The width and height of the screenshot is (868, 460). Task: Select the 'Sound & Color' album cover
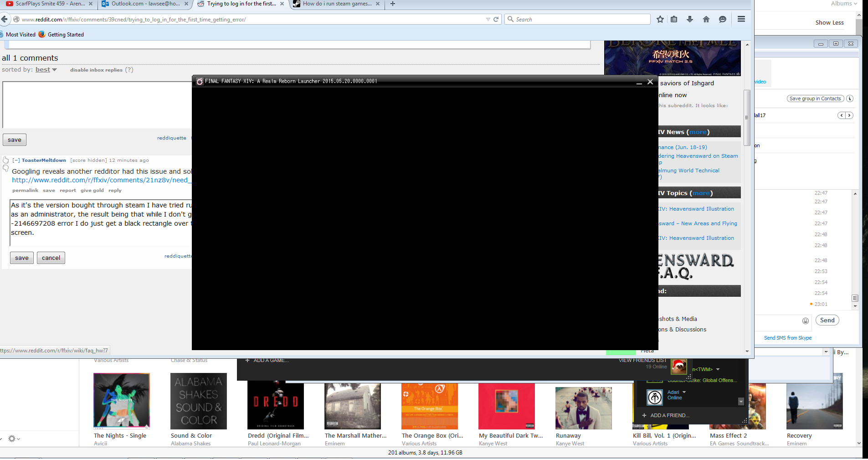[199, 401]
